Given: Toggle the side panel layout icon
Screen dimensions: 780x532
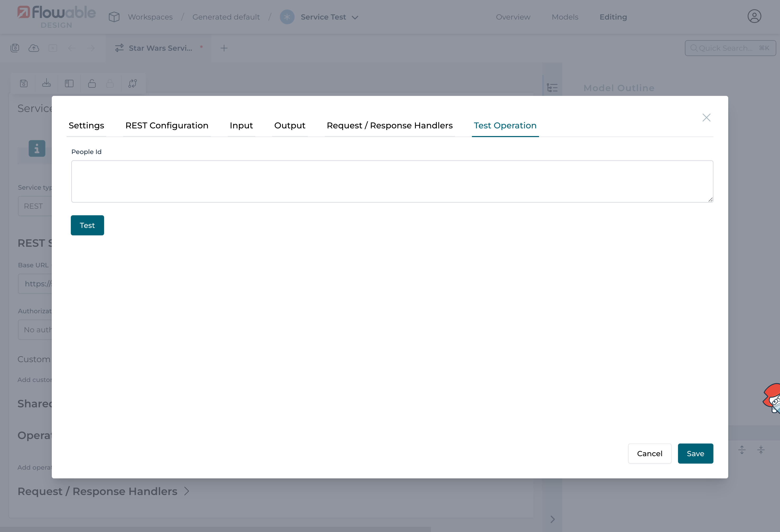Looking at the screenshot, I should pos(69,83).
